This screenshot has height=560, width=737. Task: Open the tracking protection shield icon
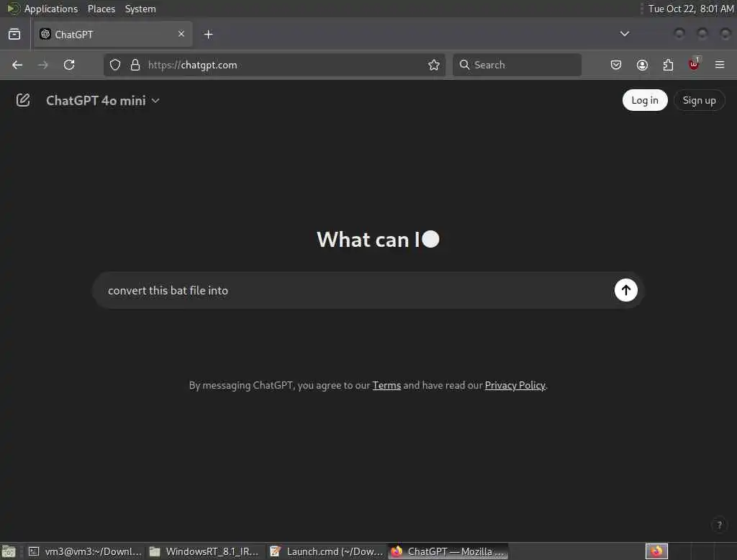(115, 65)
